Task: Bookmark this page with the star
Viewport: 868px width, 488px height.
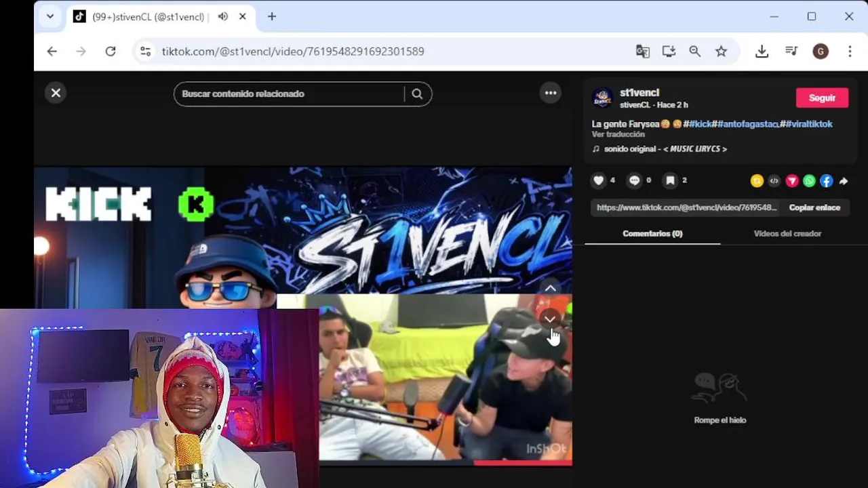Action: tap(721, 52)
